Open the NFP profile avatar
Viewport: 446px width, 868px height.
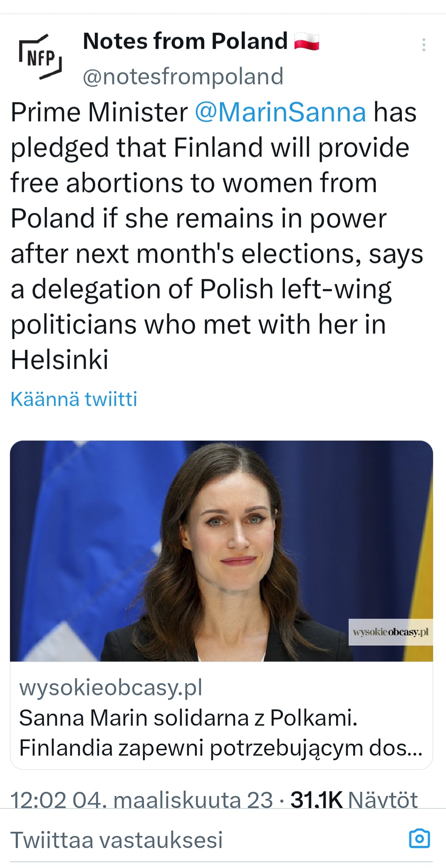[x=40, y=57]
